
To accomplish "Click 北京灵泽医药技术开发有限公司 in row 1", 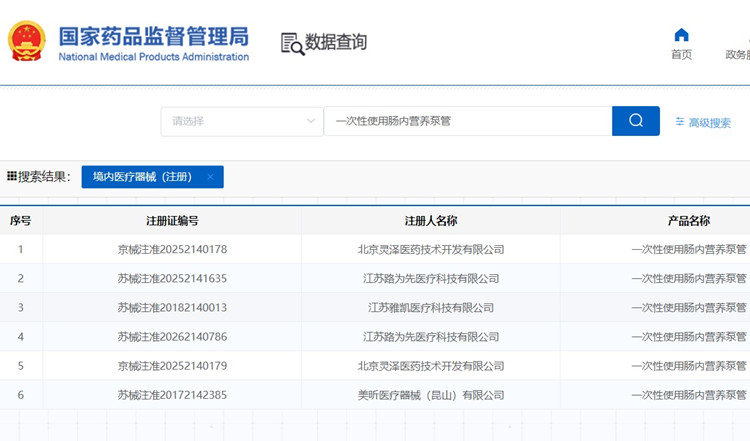I will 431,249.
